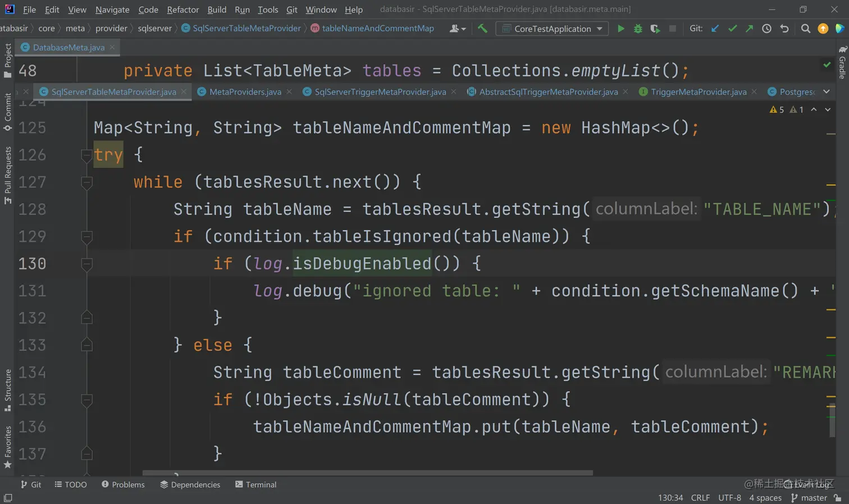Click the weak warnings indicator showing 1
The height and width of the screenshot is (504, 849).
pyautogui.click(x=797, y=109)
